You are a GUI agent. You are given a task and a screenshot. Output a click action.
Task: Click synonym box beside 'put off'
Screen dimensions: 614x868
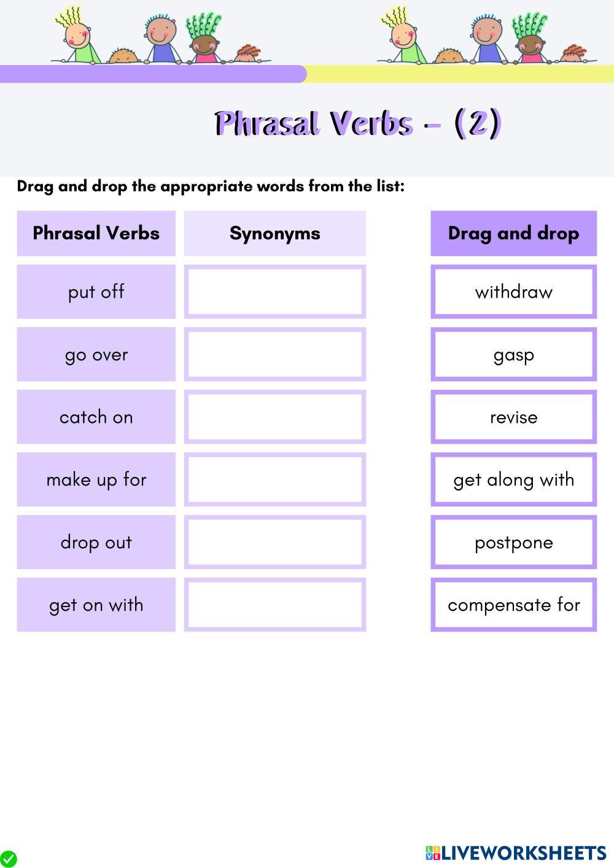pos(274,292)
